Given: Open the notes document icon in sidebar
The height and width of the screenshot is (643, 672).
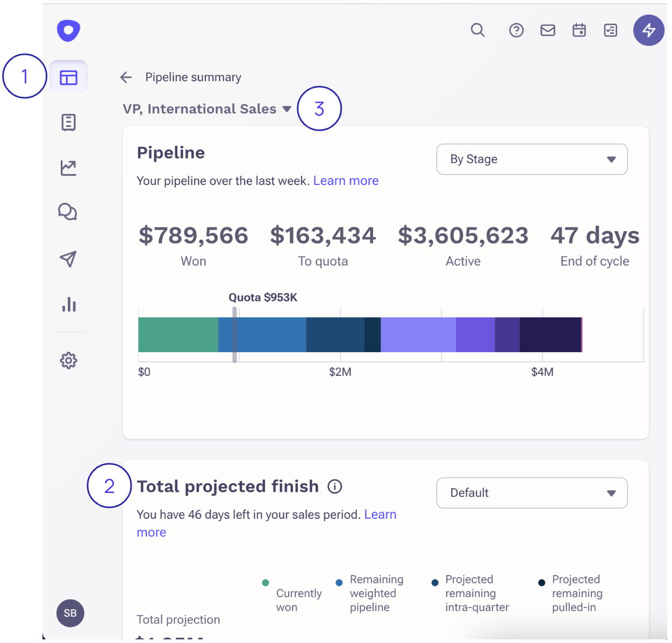Looking at the screenshot, I should click(x=68, y=123).
